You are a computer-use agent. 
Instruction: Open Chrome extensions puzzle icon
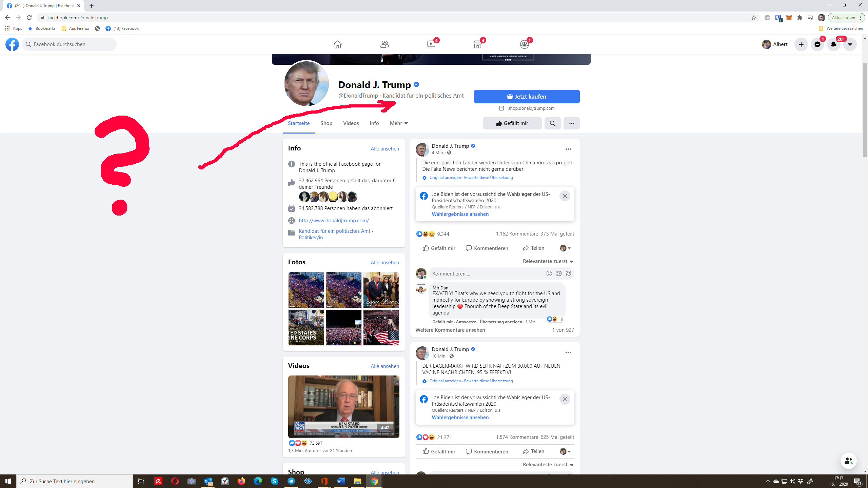800,18
